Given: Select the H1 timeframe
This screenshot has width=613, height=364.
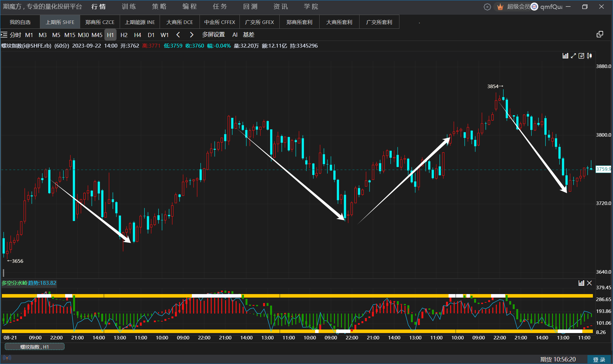Looking at the screenshot, I should click(x=110, y=35).
